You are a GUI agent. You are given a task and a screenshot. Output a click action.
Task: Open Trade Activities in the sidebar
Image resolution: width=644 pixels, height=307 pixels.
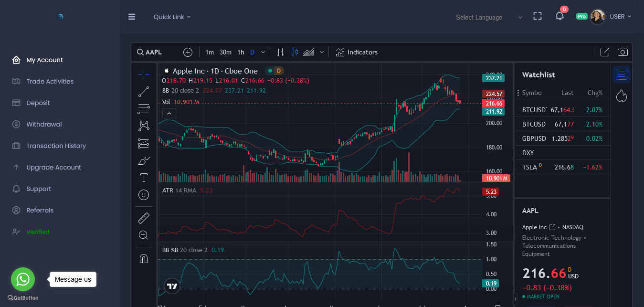(x=50, y=81)
